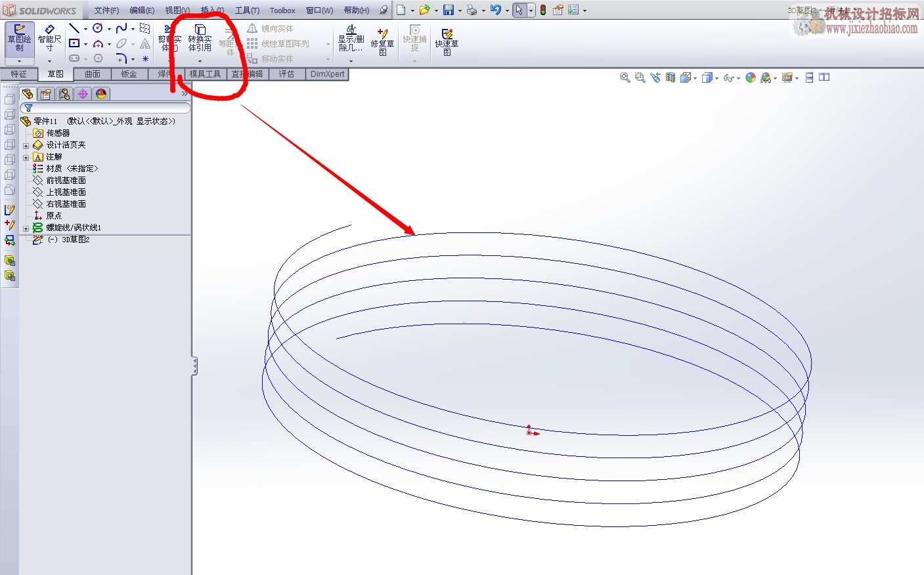Switch to the DimXpert tab

328,74
